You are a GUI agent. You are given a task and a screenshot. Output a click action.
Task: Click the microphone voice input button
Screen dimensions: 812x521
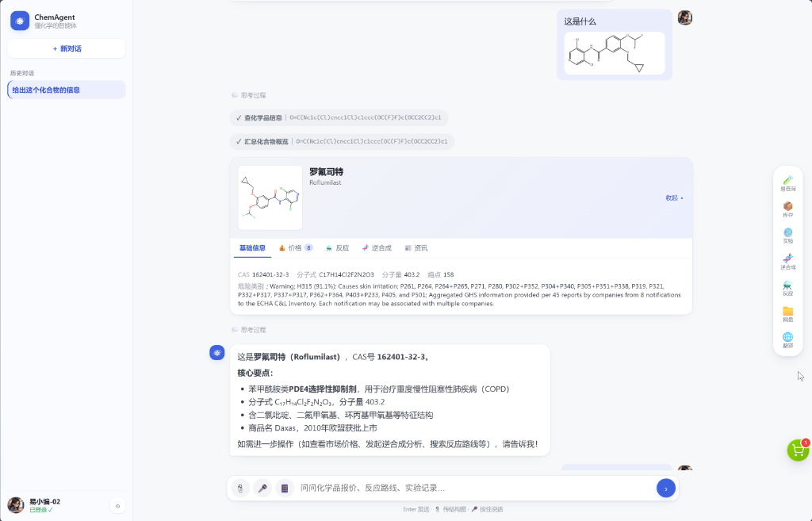pyautogui.click(x=262, y=488)
